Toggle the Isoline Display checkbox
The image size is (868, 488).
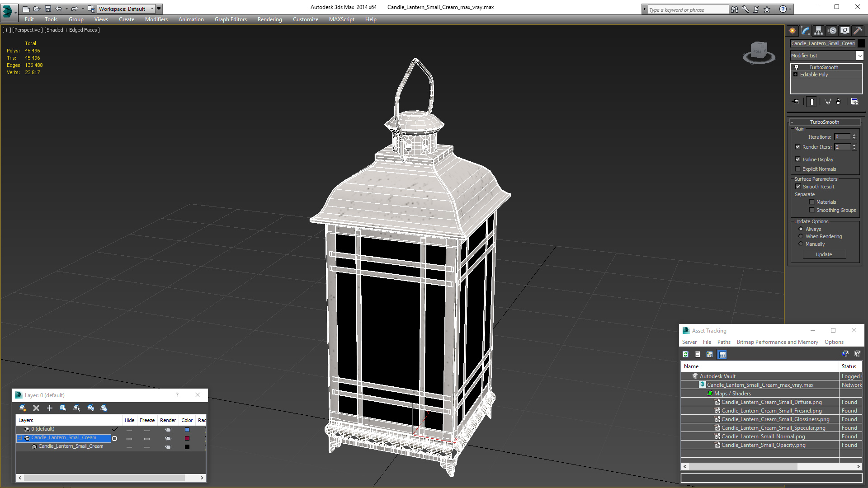[798, 160]
